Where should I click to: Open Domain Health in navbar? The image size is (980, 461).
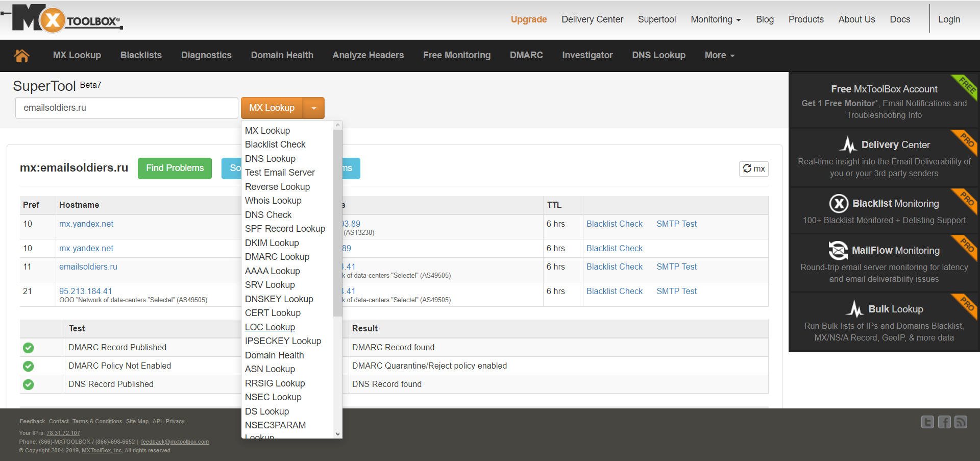click(282, 55)
